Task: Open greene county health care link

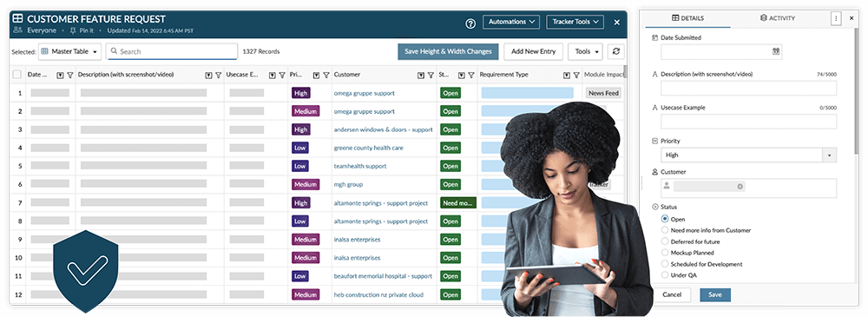Action: coord(369,148)
